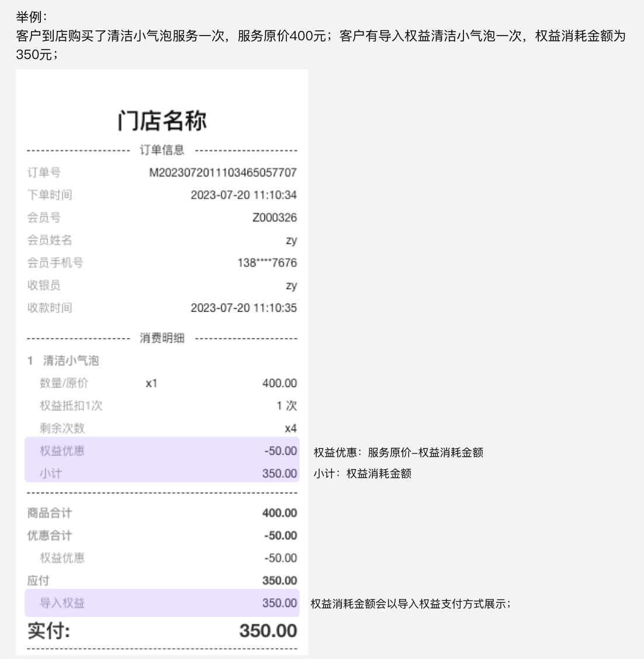Click the '小计' label in highlighted row
The width and height of the screenshot is (644, 659).
click(x=51, y=474)
